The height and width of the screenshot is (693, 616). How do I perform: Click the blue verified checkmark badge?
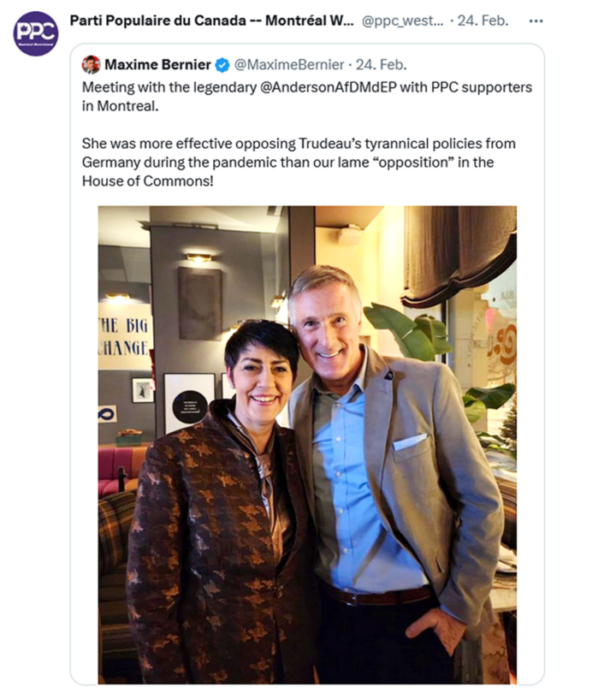pyautogui.click(x=222, y=65)
